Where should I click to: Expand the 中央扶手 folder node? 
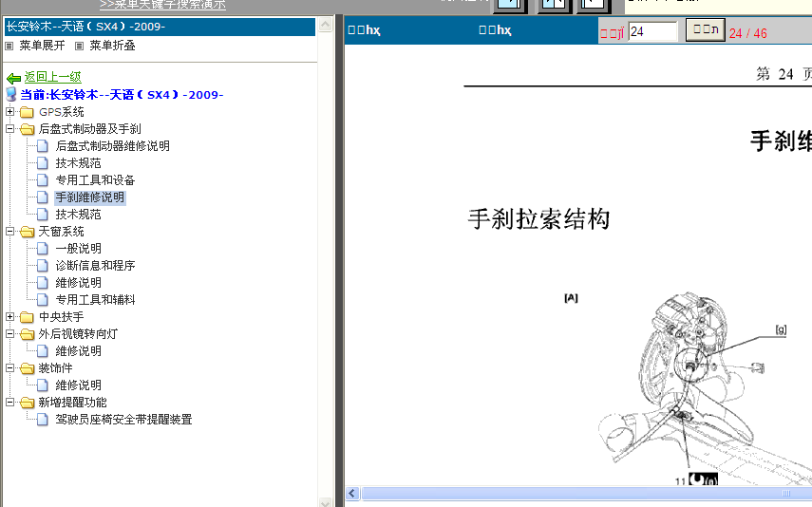[9, 316]
